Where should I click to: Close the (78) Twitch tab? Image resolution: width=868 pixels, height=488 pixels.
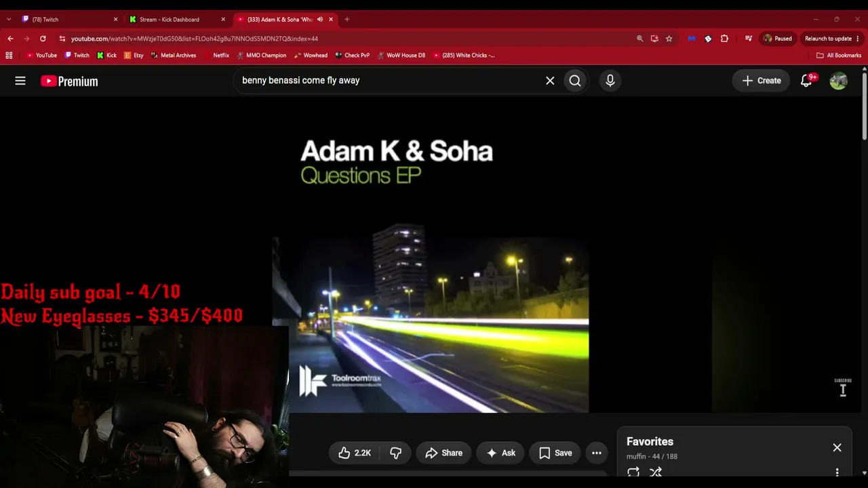115,19
